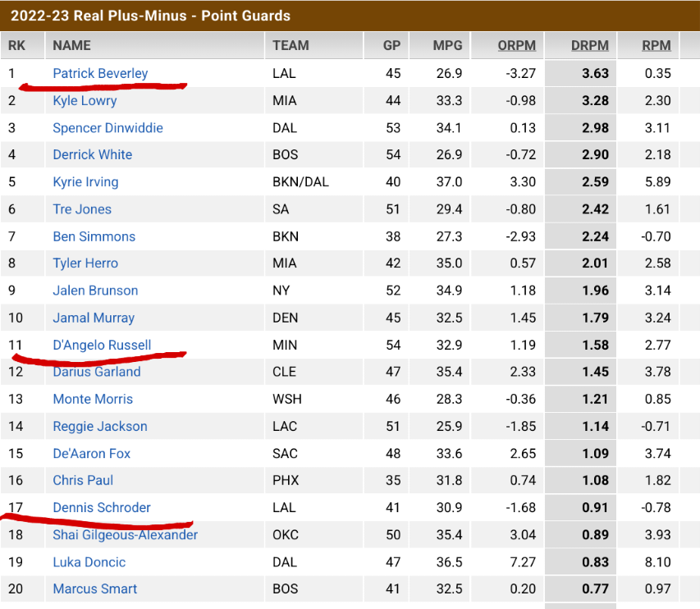Click D'Angelo Russell name link
Viewport: 700px width, 609px height.
(x=102, y=345)
